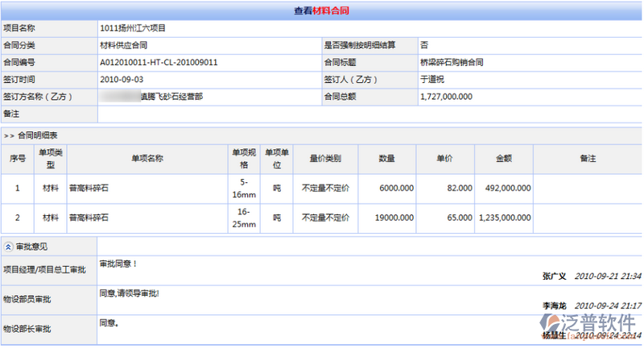Click the 量价类别 column header
The width and height of the screenshot is (644, 349).
(325, 159)
